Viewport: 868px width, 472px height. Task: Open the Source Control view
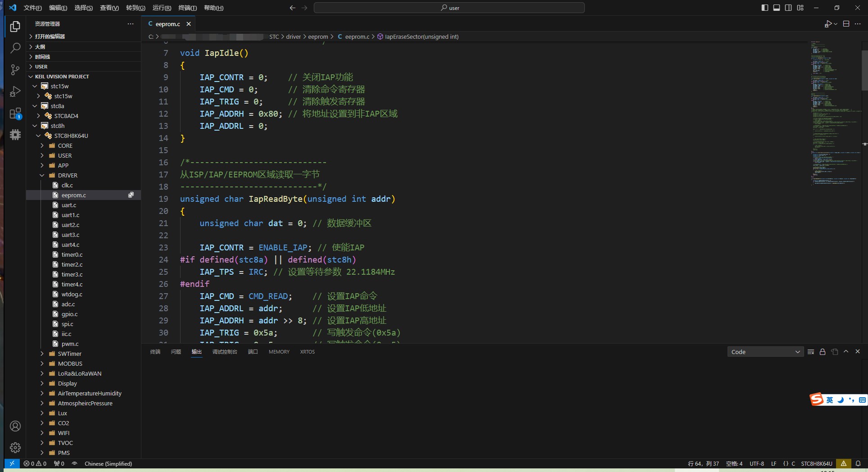click(15, 69)
